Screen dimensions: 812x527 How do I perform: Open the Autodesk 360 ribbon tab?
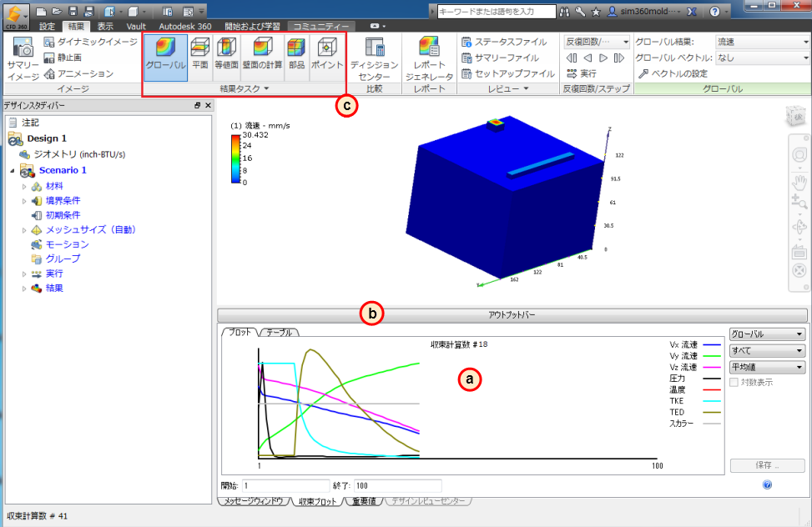[185, 27]
